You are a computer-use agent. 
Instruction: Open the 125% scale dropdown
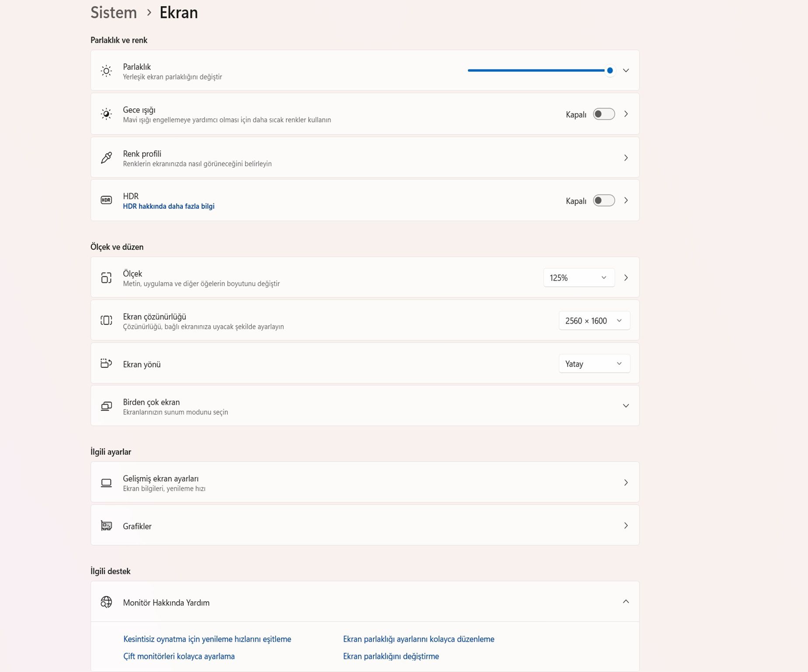pyautogui.click(x=578, y=277)
